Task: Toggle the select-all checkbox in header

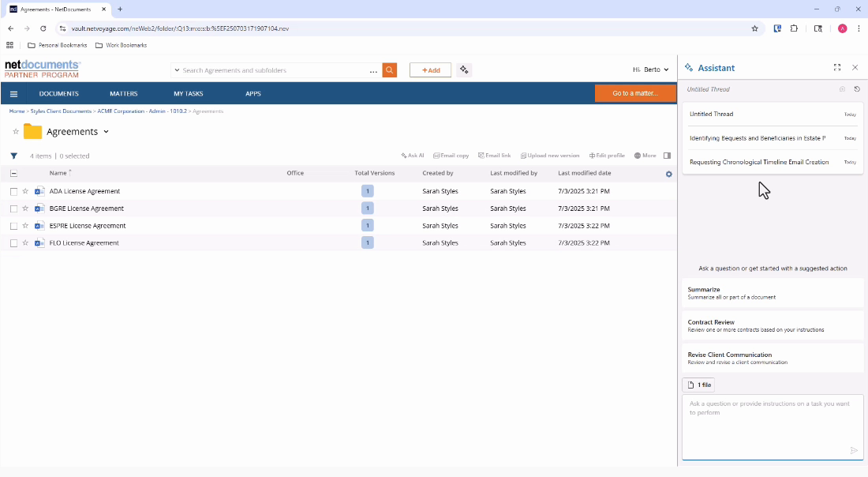Action: pos(14,174)
